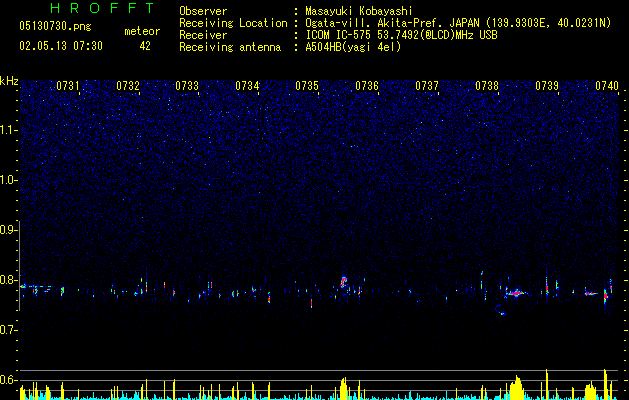Click the HROFFT title text

[x=102, y=8]
